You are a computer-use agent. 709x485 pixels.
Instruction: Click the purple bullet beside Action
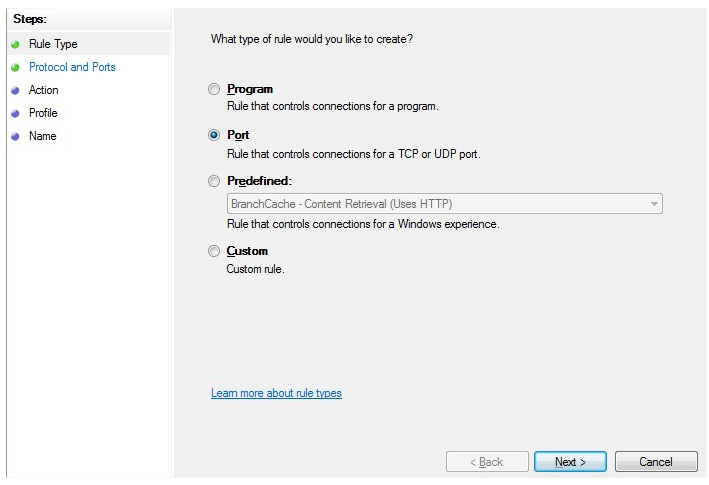15,90
